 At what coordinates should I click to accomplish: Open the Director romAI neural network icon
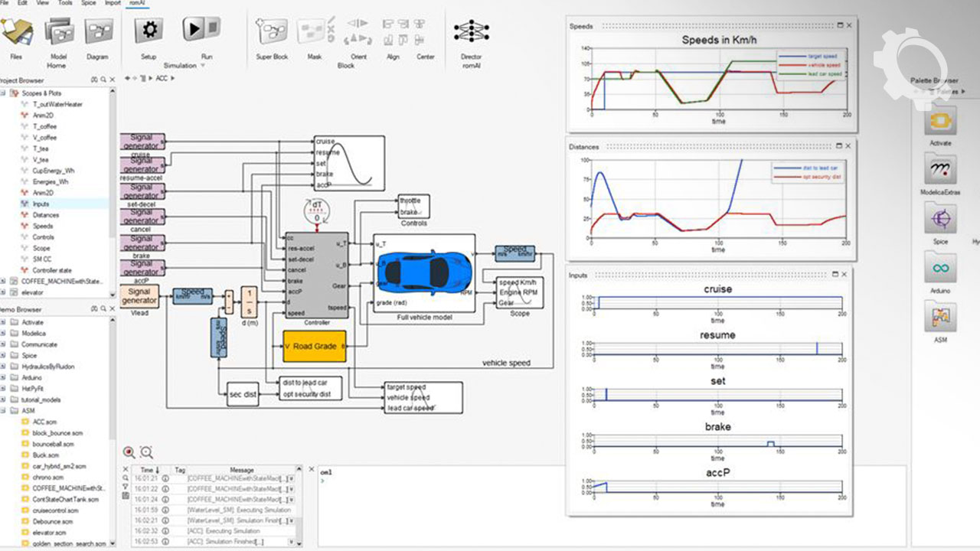[x=471, y=32]
